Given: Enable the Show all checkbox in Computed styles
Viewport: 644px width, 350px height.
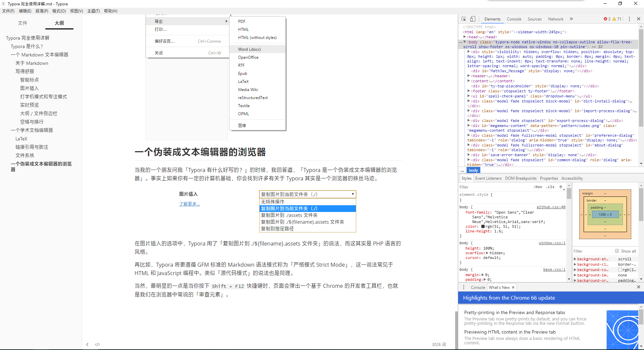Looking at the screenshot, I should pos(617,251).
